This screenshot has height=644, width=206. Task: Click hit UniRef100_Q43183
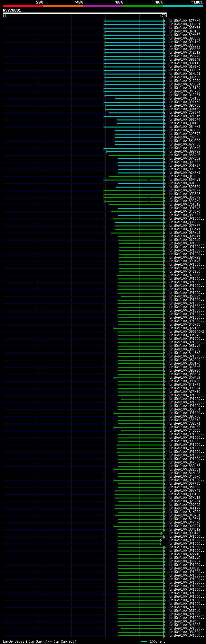(x=185, y=31)
